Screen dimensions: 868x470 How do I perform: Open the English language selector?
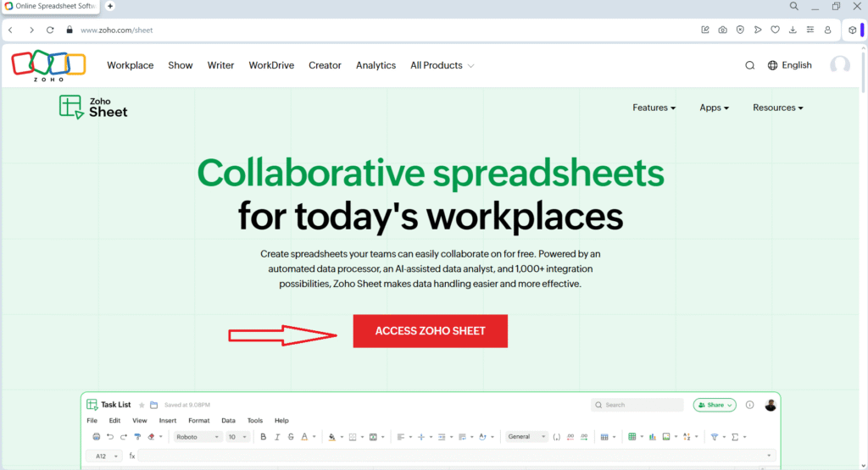[x=789, y=65]
